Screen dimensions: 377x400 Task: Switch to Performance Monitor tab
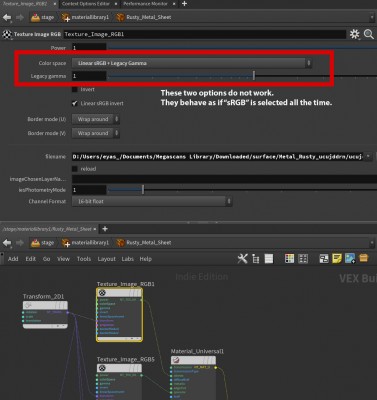[145, 4]
